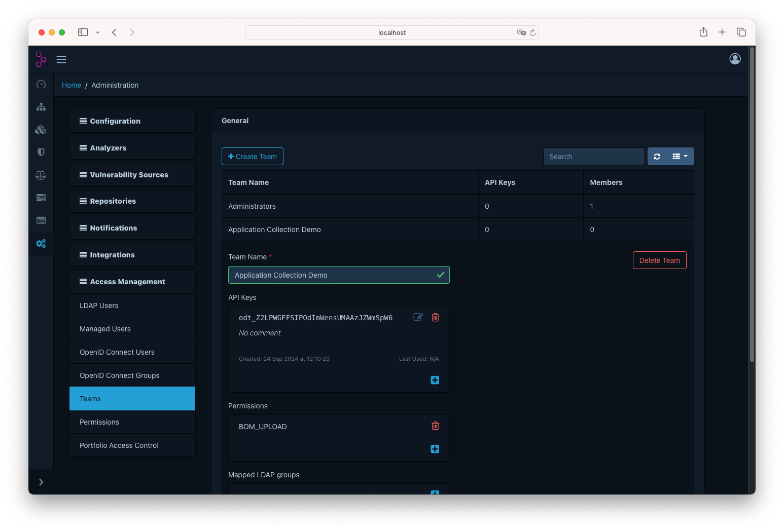Image resolution: width=784 pixels, height=532 pixels.
Task: Open Projects hierarchy icon in sidebar
Action: [x=41, y=107]
